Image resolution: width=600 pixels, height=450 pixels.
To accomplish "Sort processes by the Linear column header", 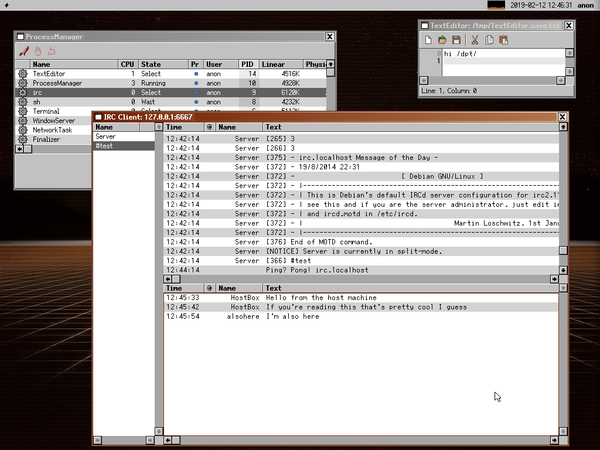I will (280, 64).
